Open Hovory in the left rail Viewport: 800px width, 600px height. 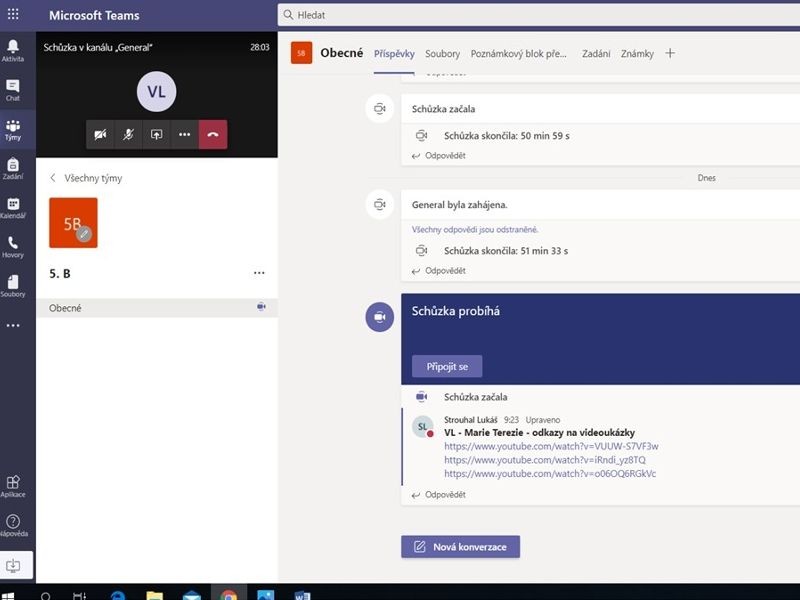(13, 247)
